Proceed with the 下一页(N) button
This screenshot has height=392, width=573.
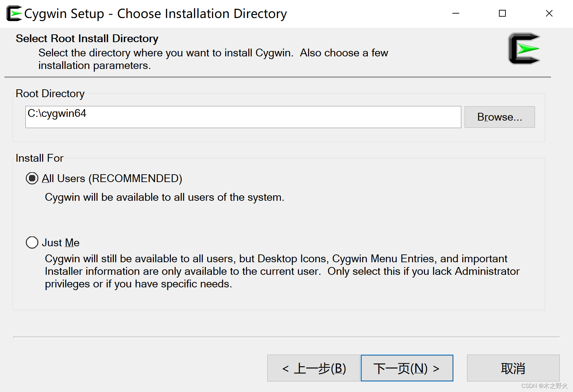click(x=407, y=368)
